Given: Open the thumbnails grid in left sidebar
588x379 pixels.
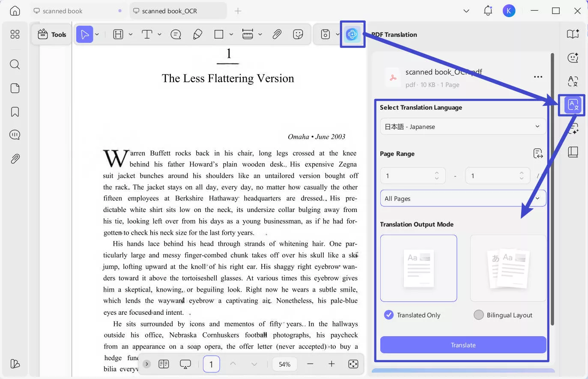Looking at the screenshot, I should pos(15,34).
